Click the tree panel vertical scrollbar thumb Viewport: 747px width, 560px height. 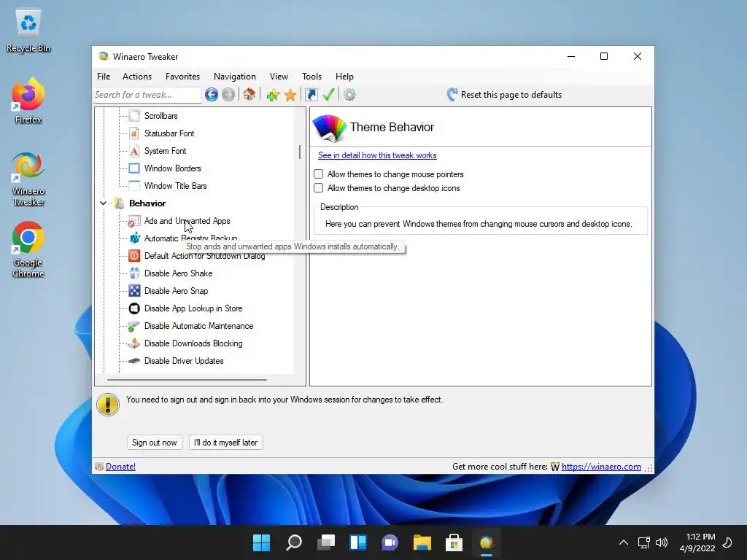(x=300, y=152)
